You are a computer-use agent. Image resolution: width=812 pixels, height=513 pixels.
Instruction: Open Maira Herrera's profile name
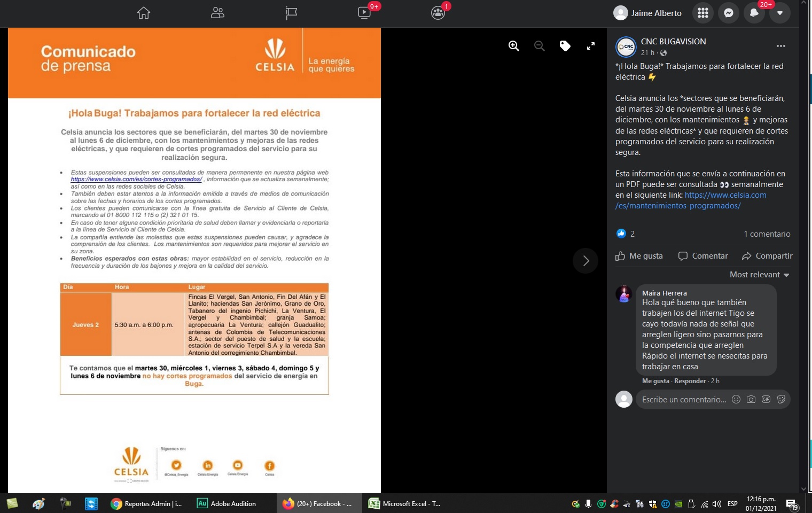tap(665, 293)
